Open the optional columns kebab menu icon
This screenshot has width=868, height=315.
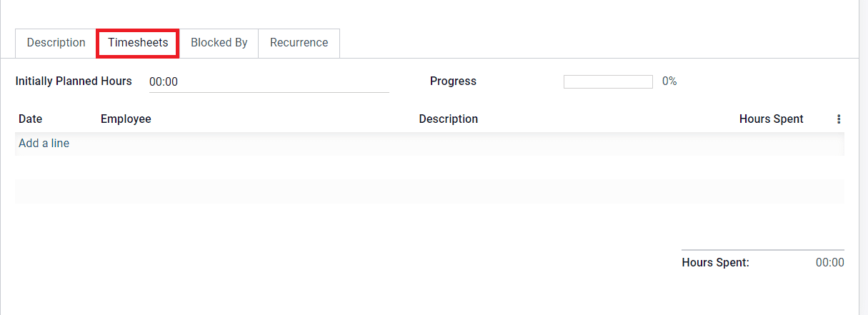click(x=839, y=119)
